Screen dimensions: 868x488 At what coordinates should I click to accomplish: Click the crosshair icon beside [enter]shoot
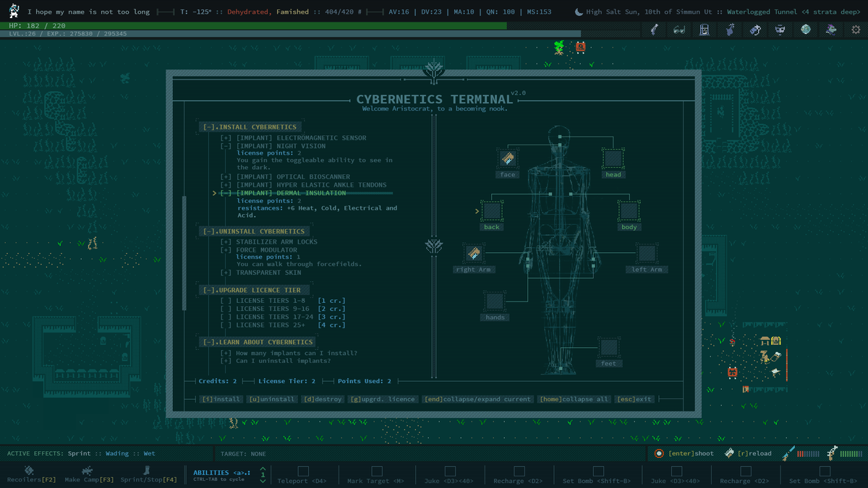tap(659, 453)
